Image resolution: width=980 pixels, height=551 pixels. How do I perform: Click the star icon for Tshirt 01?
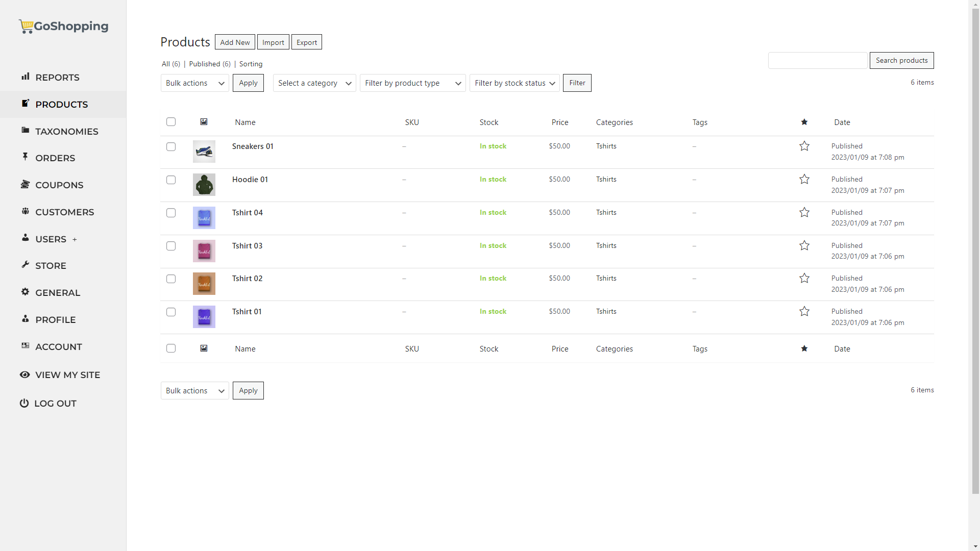pos(804,312)
